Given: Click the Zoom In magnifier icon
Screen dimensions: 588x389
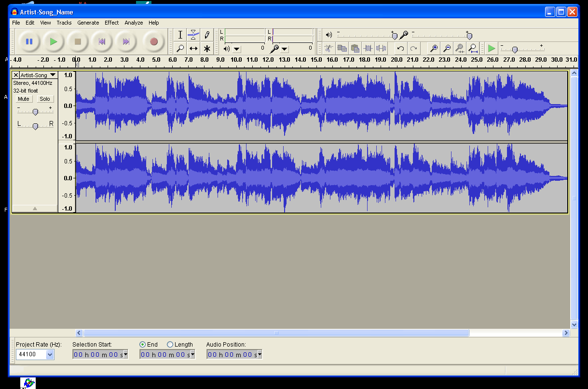Looking at the screenshot, I should click(434, 48).
